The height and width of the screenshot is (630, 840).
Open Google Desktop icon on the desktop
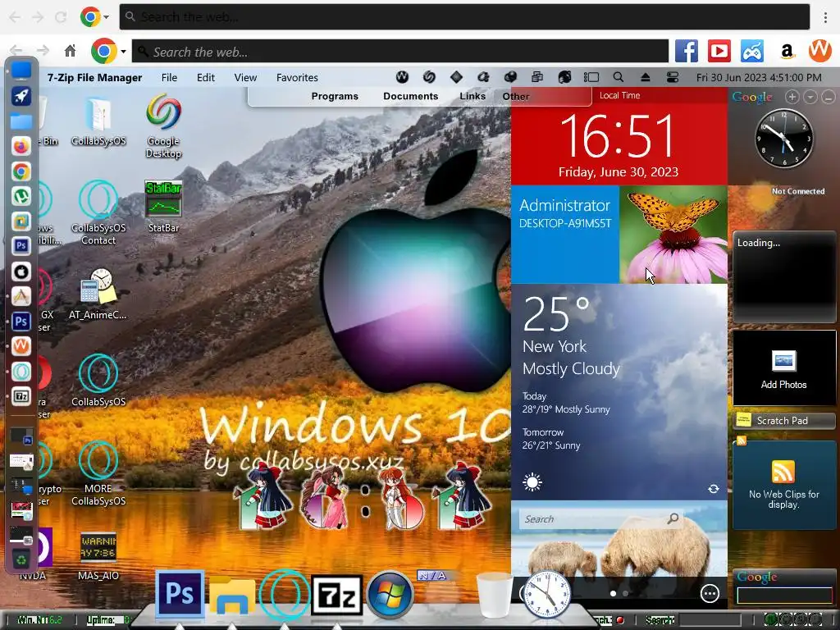[x=163, y=126]
